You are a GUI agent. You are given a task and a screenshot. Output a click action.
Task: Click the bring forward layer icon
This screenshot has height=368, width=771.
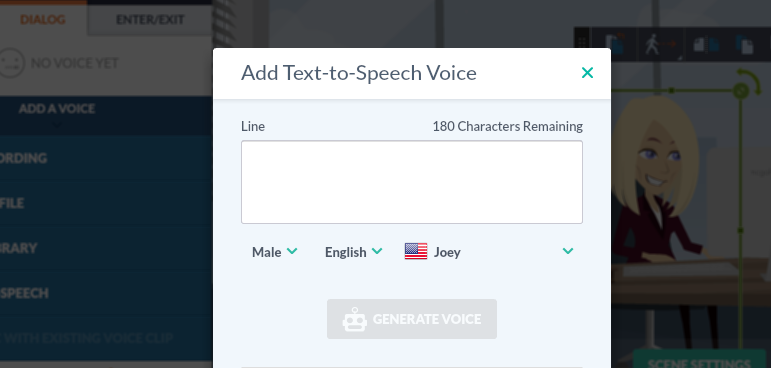(x=745, y=45)
